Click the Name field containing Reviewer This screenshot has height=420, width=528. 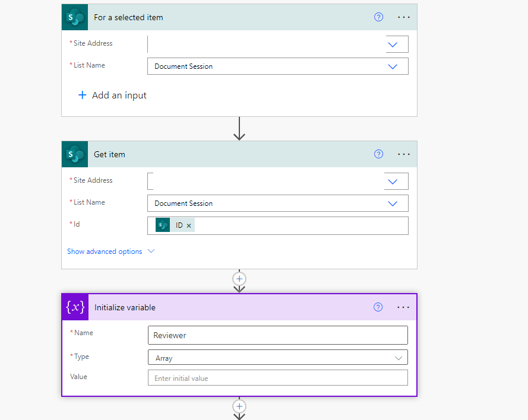tap(278, 335)
